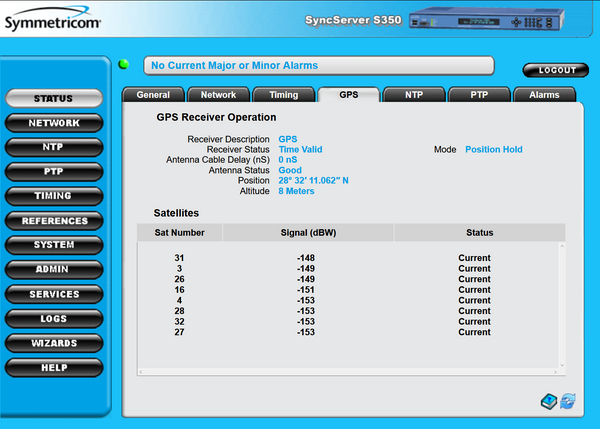Click the -151 signal value

pyautogui.click(x=306, y=290)
